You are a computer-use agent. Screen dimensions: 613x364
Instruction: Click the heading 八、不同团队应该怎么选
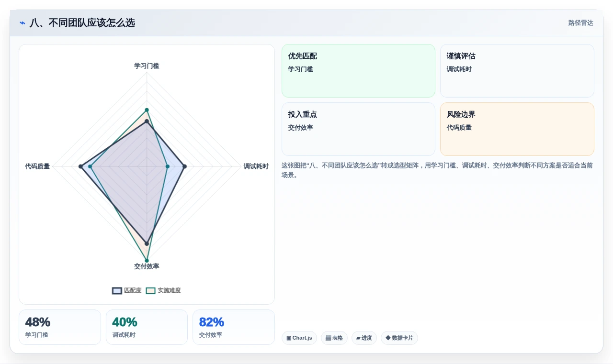[x=82, y=23]
